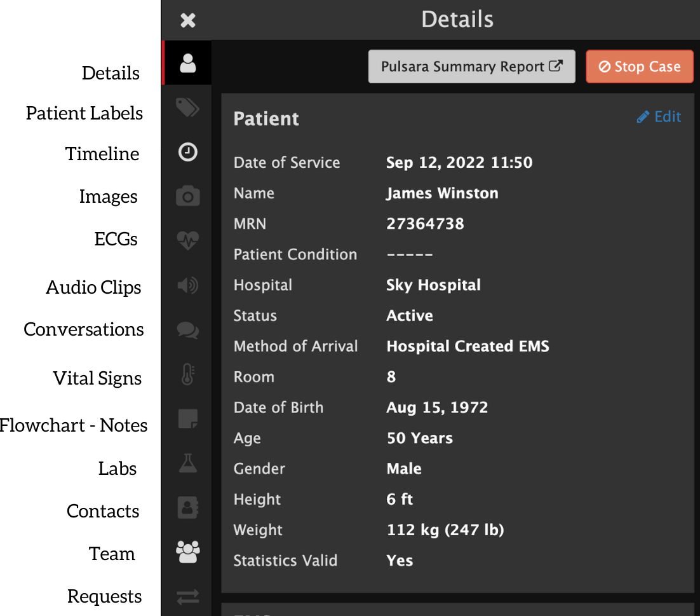Image resolution: width=700 pixels, height=616 pixels.
Task: Click the date Sep 12, 2022 11:50
Action: click(459, 163)
